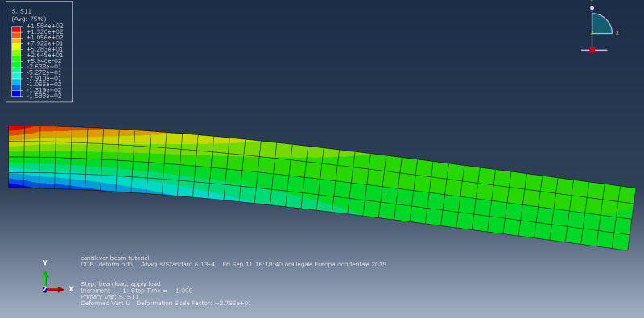644x318 pixels.
Task: Select the legend value +2.645e+01
Action: (x=44, y=55)
